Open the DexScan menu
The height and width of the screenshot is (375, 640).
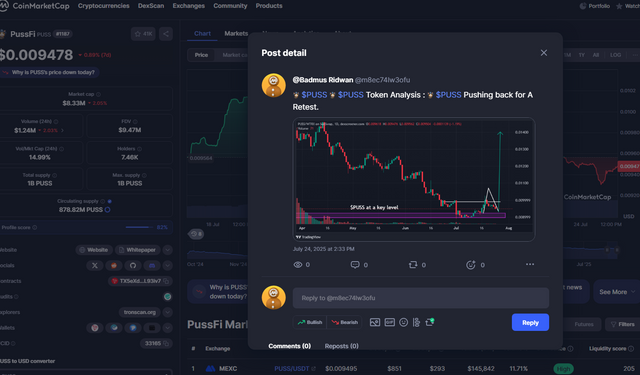coord(151,6)
